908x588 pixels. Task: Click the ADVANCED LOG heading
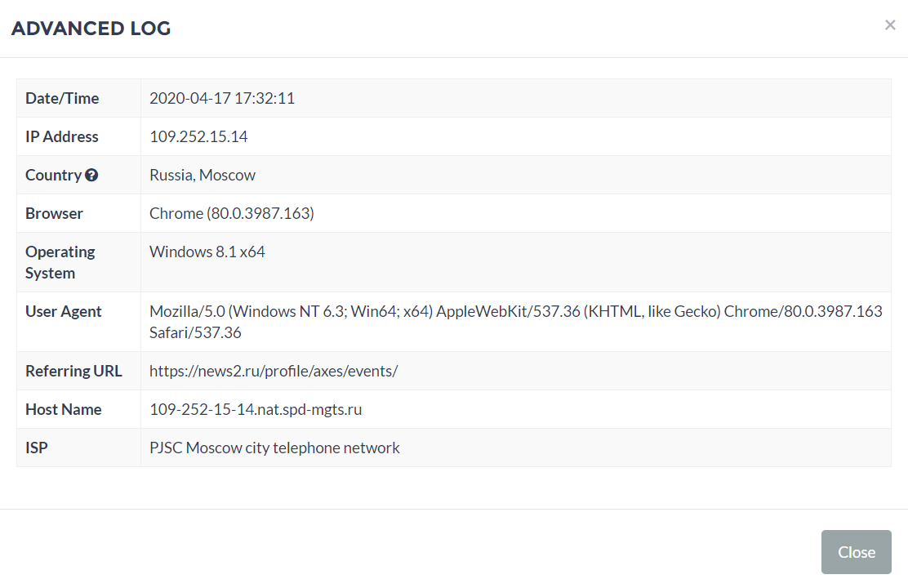(x=91, y=29)
